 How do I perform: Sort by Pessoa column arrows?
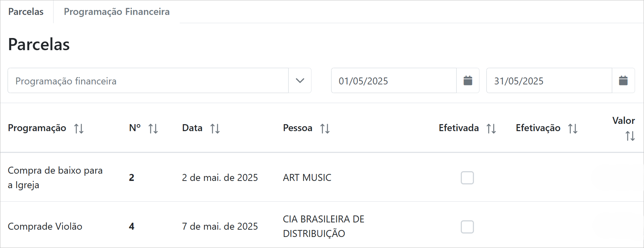tap(325, 129)
